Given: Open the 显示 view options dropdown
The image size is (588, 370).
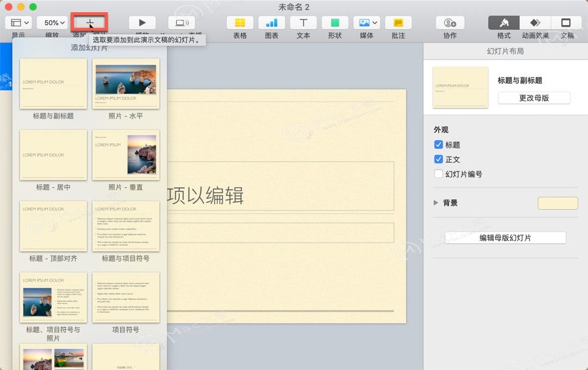Looking at the screenshot, I should [x=18, y=23].
